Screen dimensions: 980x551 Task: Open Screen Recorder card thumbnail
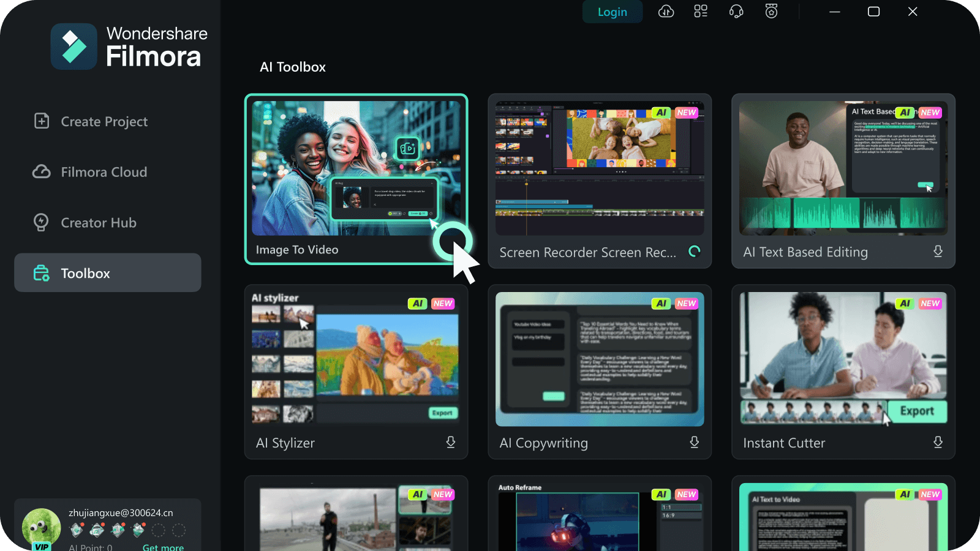(x=600, y=168)
